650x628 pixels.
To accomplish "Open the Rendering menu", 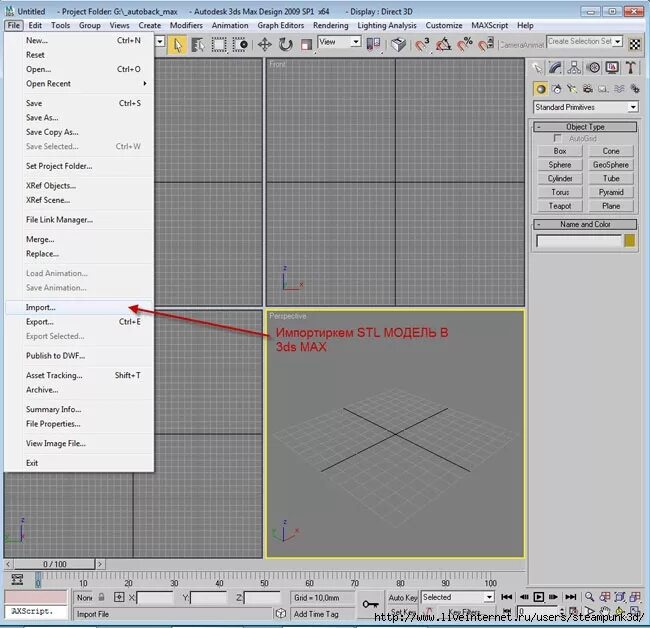I will 330,26.
